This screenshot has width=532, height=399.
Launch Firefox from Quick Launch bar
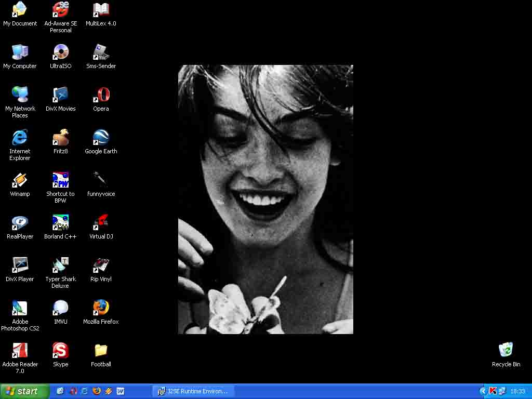[97, 391]
